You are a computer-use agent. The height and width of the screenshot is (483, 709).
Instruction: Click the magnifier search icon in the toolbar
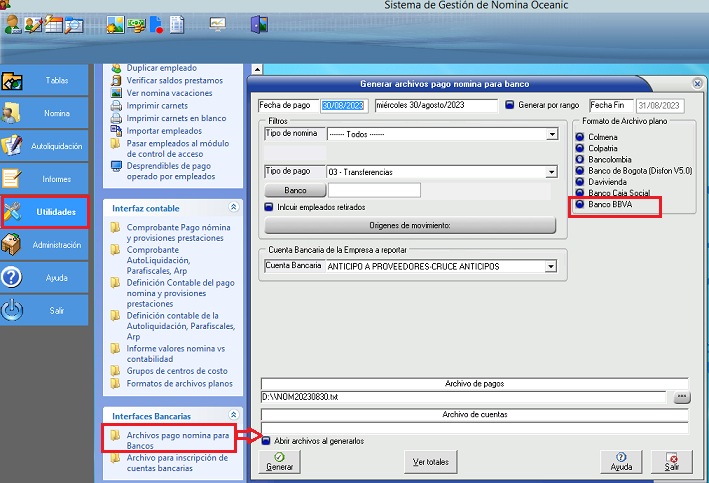pos(73,24)
